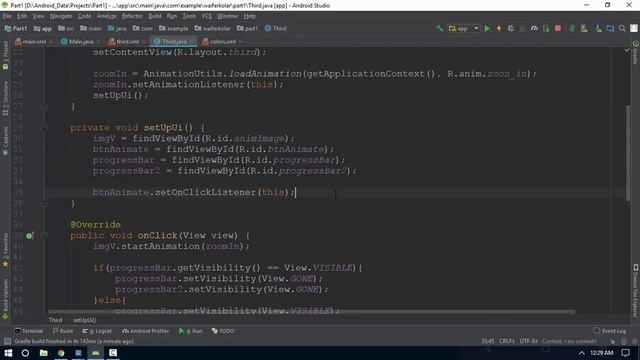This screenshot has height=360, width=640.
Task: Open the Android Profiler tool window
Action: pyautogui.click(x=146, y=331)
